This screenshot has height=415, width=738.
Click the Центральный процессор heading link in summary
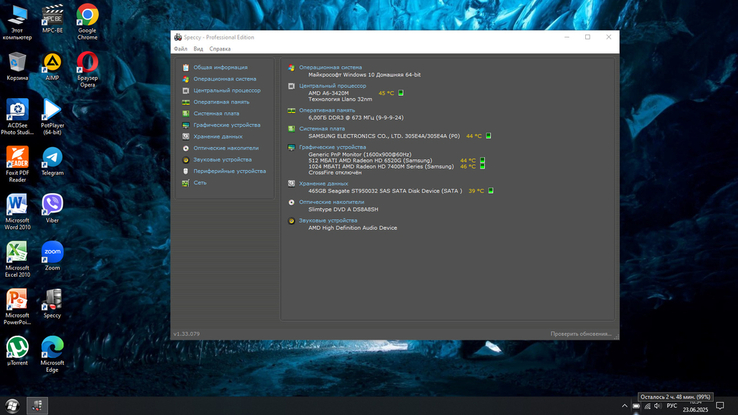[x=332, y=86]
